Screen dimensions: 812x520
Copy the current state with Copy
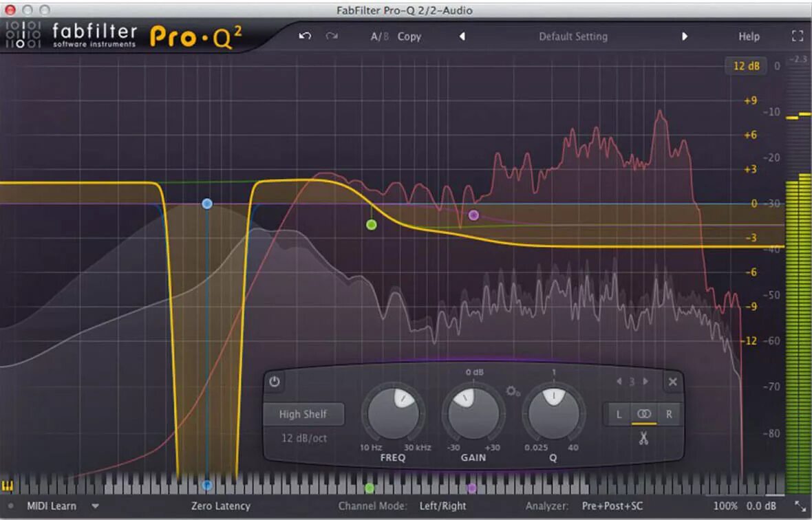[409, 36]
